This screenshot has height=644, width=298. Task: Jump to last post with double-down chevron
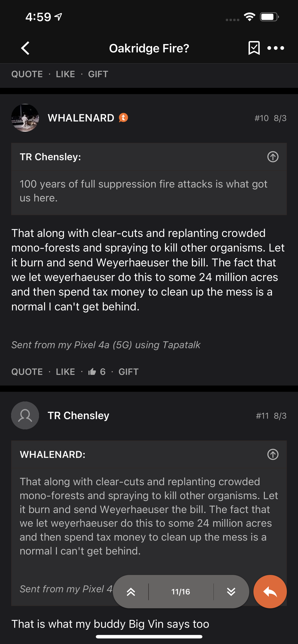click(x=231, y=592)
